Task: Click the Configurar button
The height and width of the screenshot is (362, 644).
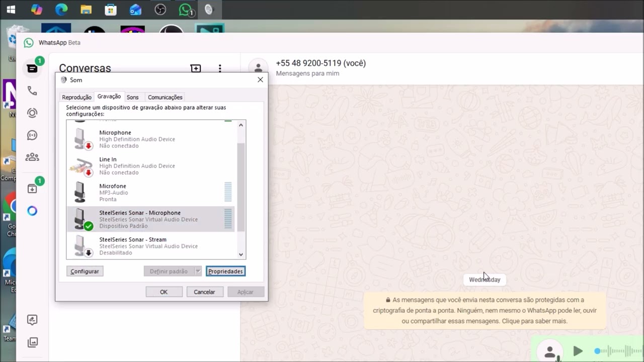Action: 85,271
